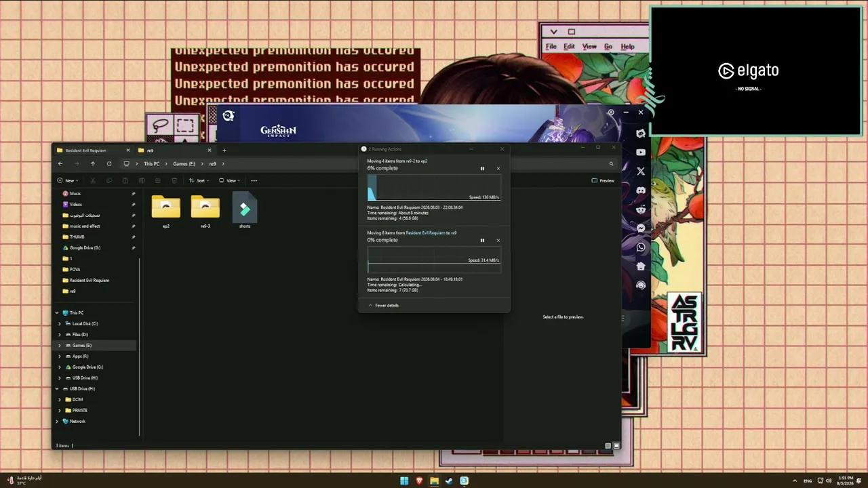868x488 pixels.
Task: Open the re9-3 folder
Action: tap(205, 210)
